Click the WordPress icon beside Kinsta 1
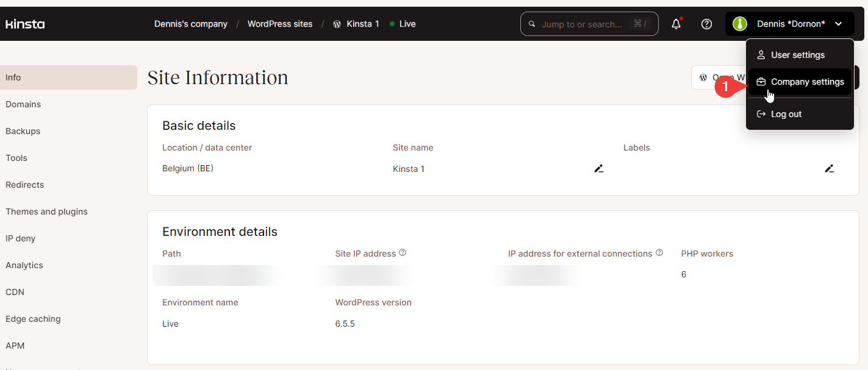 pyautogui.click(x=337, y=24)
